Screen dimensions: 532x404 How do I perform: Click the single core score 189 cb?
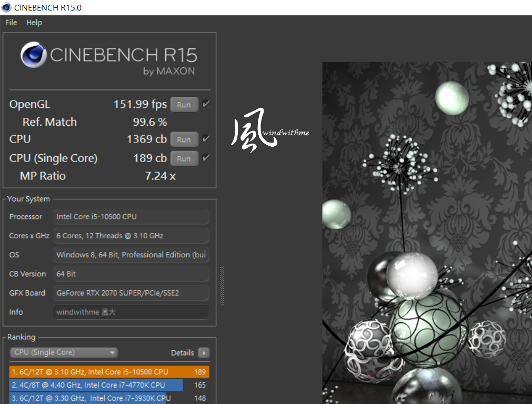pyautogui.click(x=150, y=158)
